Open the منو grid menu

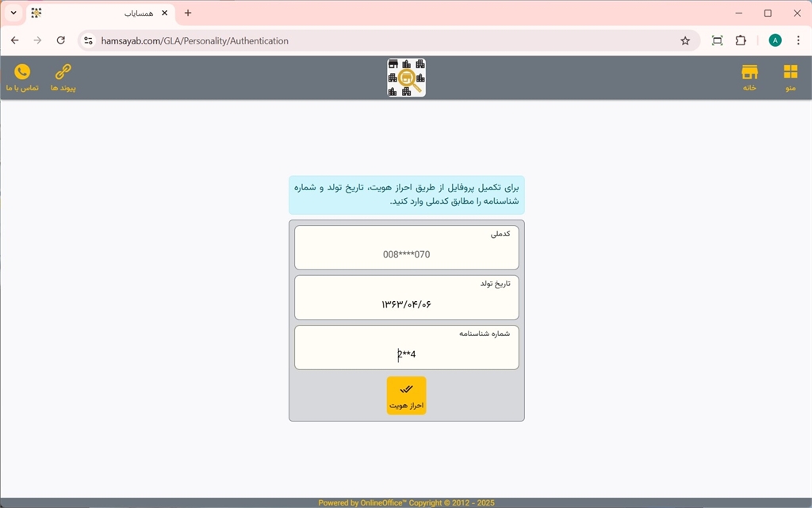(x=790, y=77)
